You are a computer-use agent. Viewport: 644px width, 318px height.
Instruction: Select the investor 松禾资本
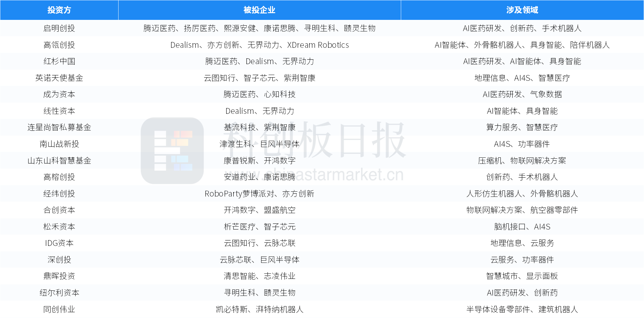click(x=59, y=227)
